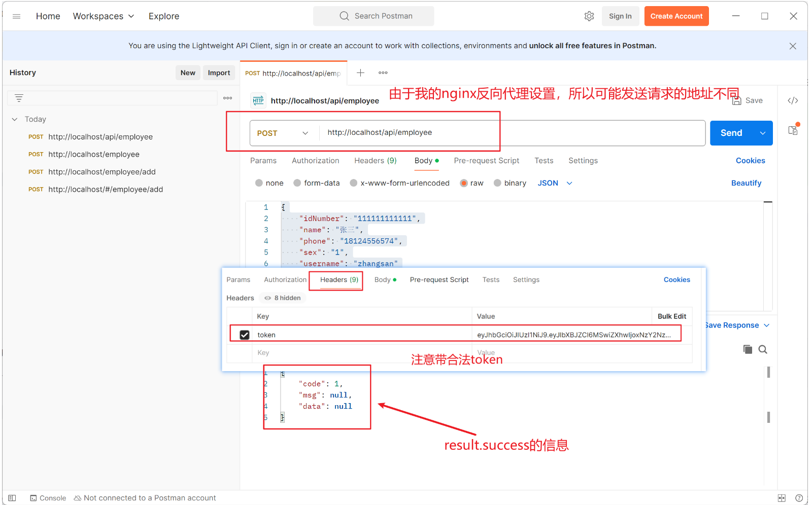
Task: Open the Save Response dropdown
Action: pos(737,326)
